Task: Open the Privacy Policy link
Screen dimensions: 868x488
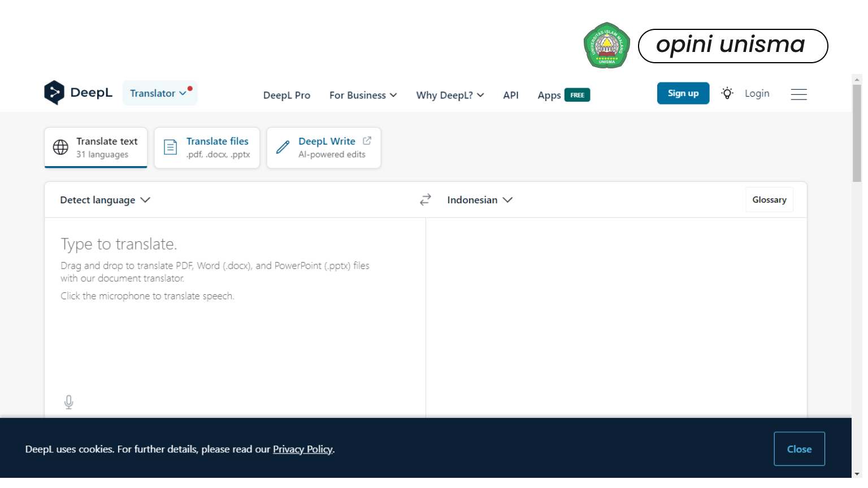Action: (303, 449)
